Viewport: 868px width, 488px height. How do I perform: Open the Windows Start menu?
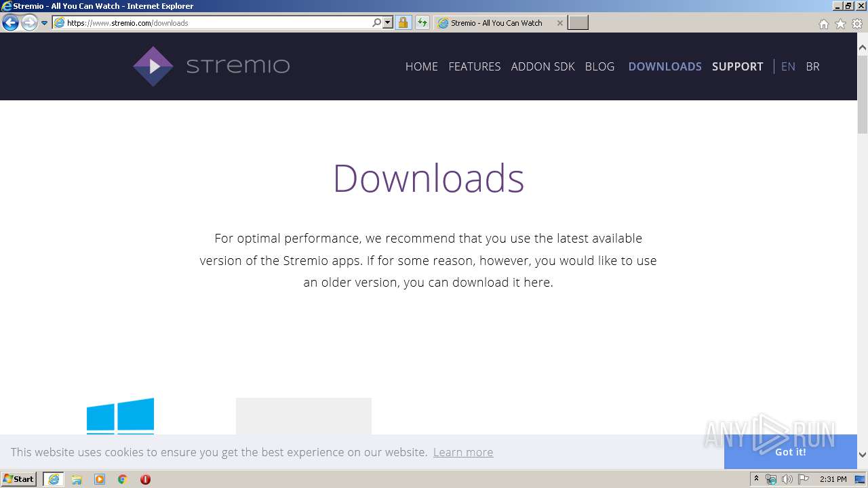(x=18, y=479)
